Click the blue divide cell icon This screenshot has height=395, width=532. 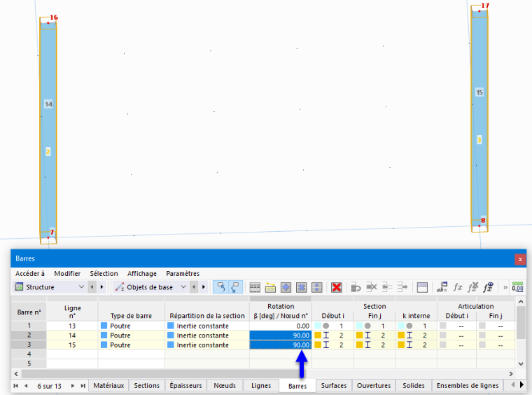click(x=316, y=287)
